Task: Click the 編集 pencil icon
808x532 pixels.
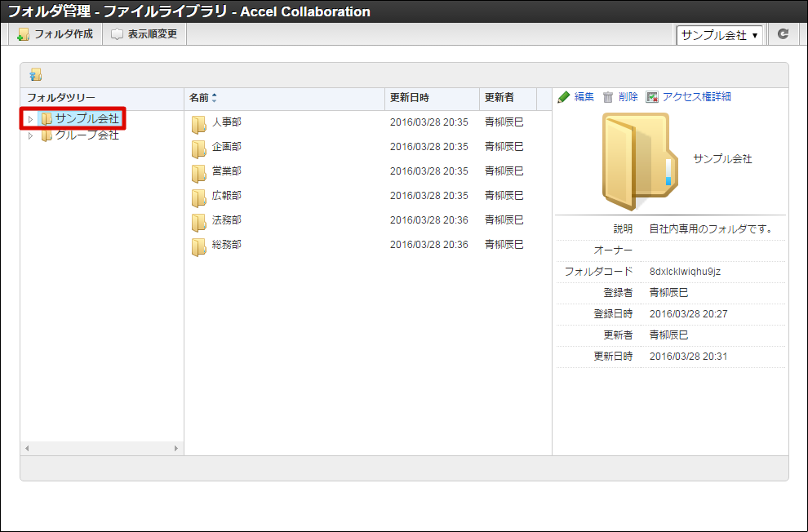Action: pyautogui.click(x=564, y=97)
